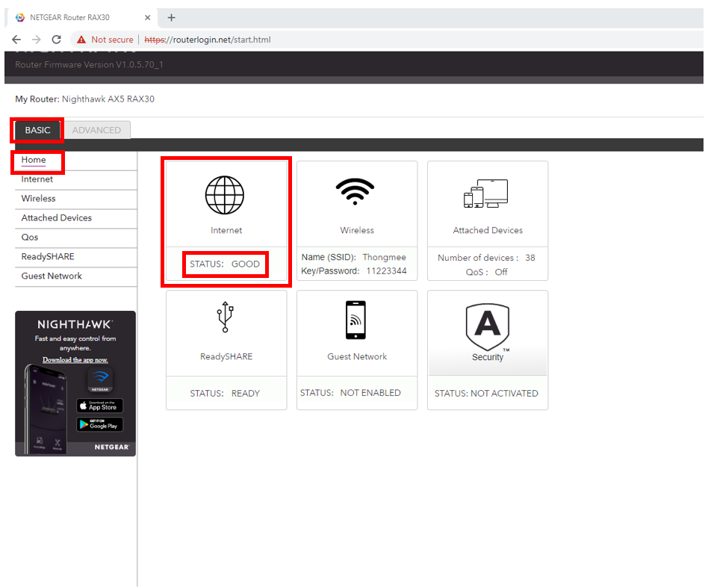Viewport: 708px width, 588px height.
Task: Open a new browser tab
Action: click(171, 17)
